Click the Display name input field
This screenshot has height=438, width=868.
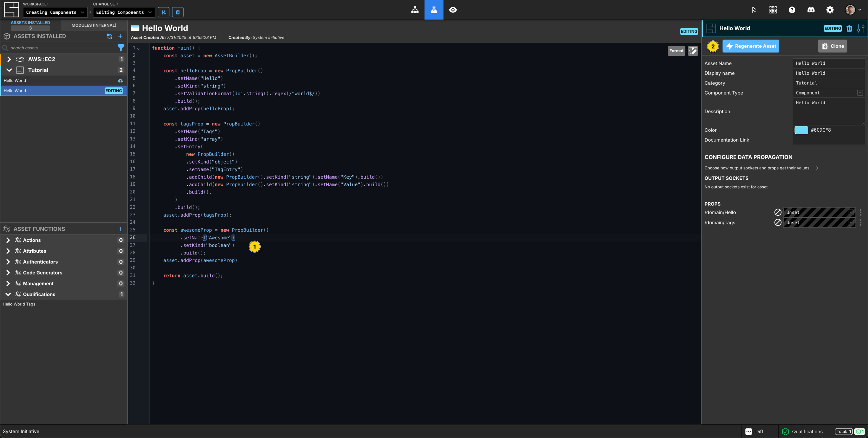(829, 73)
